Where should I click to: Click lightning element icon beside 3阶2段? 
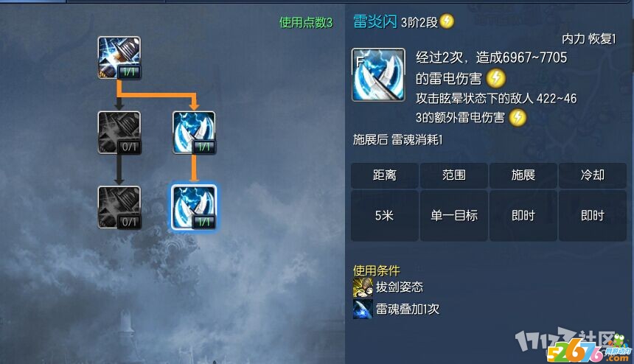tap(447, 21)
